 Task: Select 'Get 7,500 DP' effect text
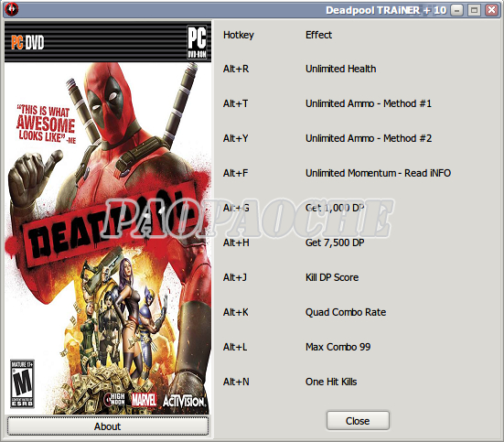pos(335,243)
